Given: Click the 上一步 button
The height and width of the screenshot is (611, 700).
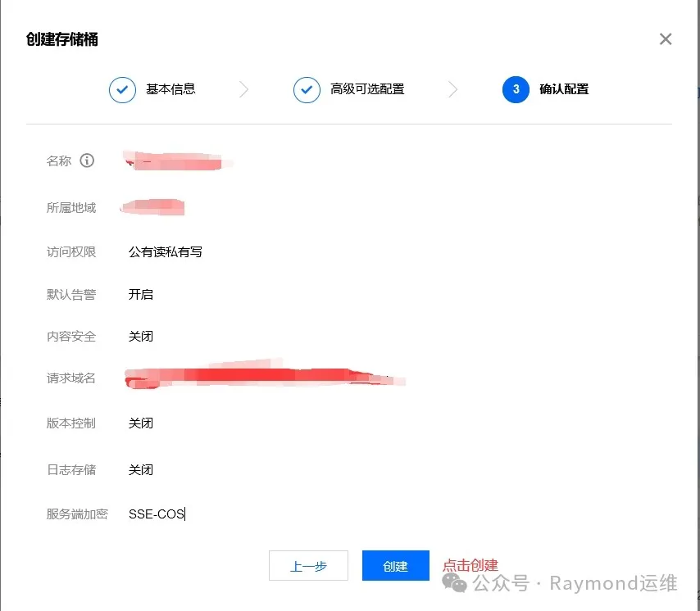Looking at the screenshot, I should [308, 565].
